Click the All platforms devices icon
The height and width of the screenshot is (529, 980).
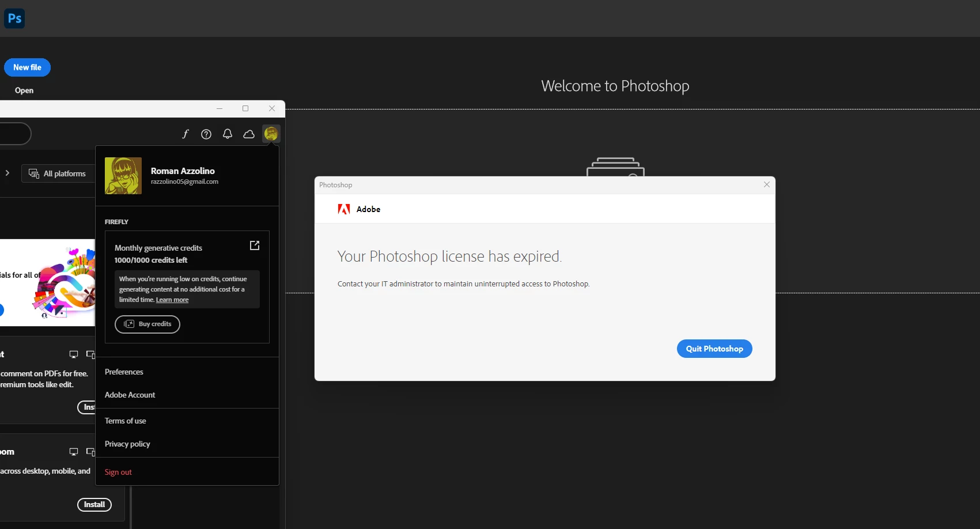[x=34, y=173]
